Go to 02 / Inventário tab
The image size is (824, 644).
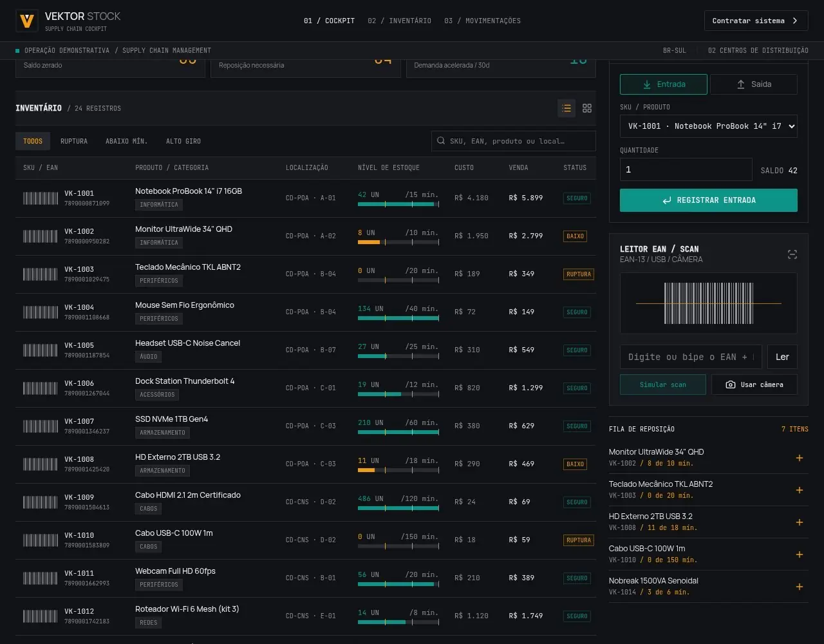click(x=400, y=21)
